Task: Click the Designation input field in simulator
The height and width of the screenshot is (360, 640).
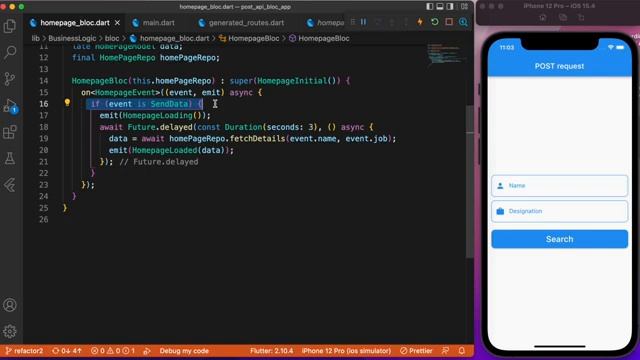Action: click(559, 211)
